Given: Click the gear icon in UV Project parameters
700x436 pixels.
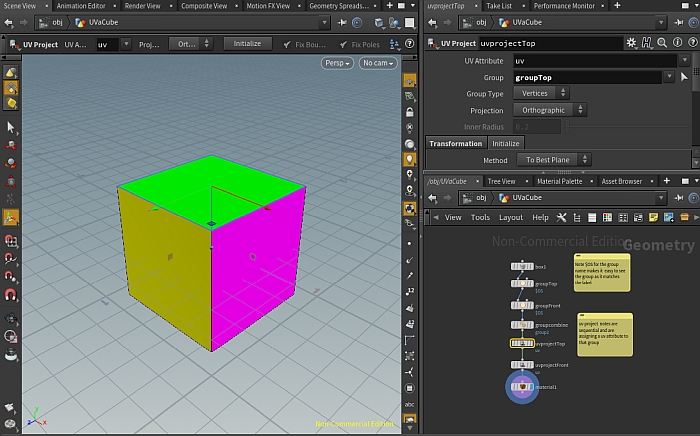Looking at the screenshot, I should click(630, 44).
